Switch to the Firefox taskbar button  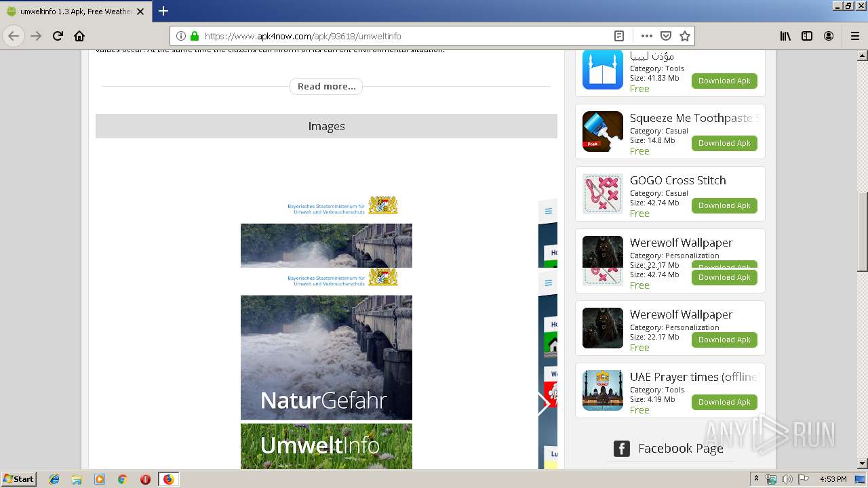point(168,479)
